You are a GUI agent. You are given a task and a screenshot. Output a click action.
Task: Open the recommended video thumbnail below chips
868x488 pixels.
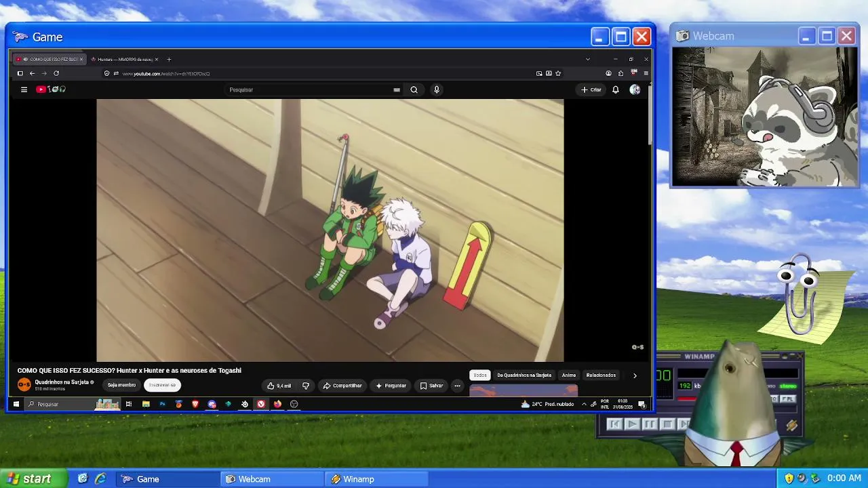point(524,390)
